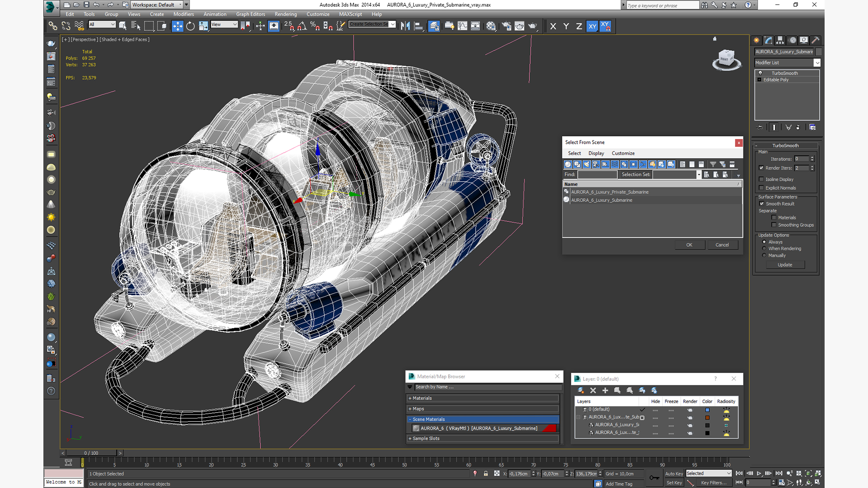Click AURORA_6 VRayMtl color swatch in Material Browser
The height and width of the screenshot is (488, 868).
551,428
